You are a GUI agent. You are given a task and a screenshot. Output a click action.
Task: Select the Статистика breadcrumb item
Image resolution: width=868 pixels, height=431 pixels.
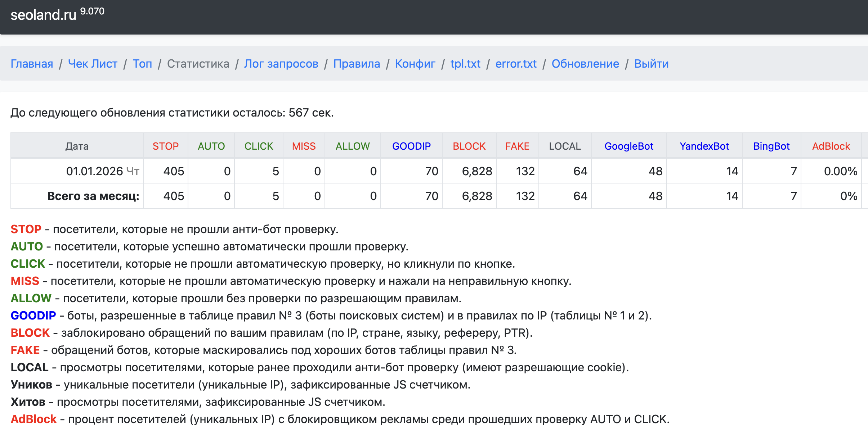click(198, 64)
